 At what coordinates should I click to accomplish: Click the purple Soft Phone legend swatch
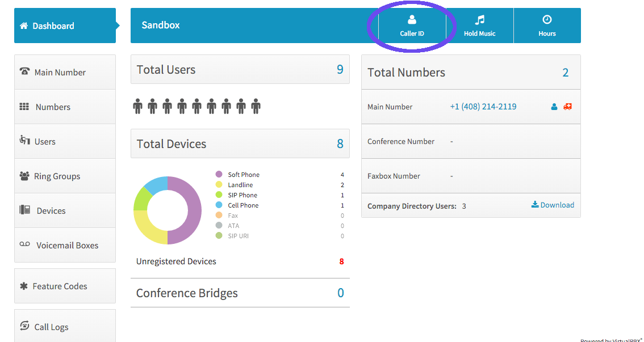(x=219, y=175)
